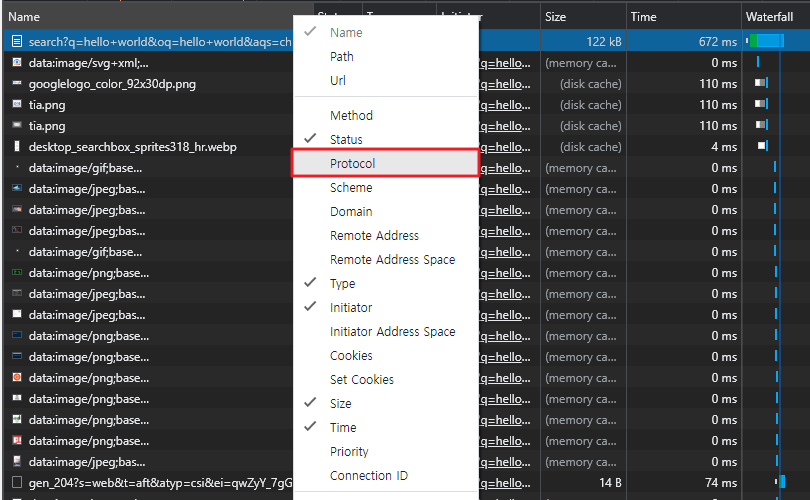Viewport: 810px width, 500px height.
Task: Click the svg image icon thumbnail
Action: pyautogui.click(x=17, y=62)
